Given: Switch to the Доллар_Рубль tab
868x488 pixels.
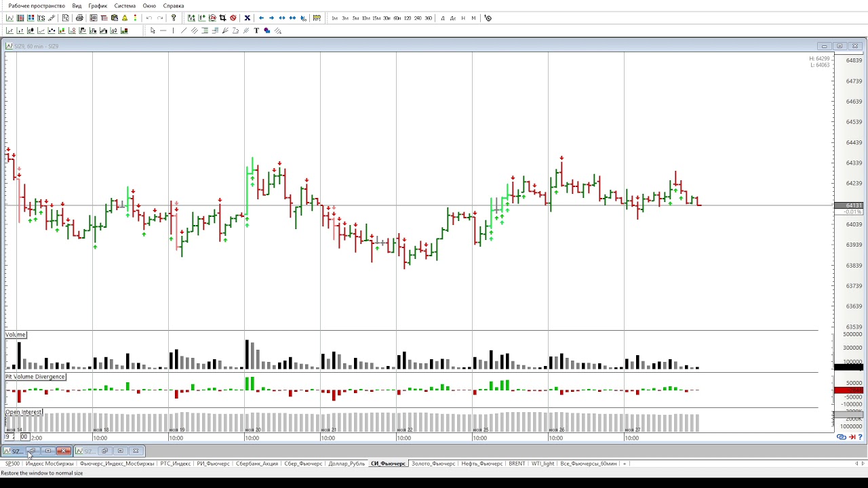Looking at the screenshot, I should (347, 464).
